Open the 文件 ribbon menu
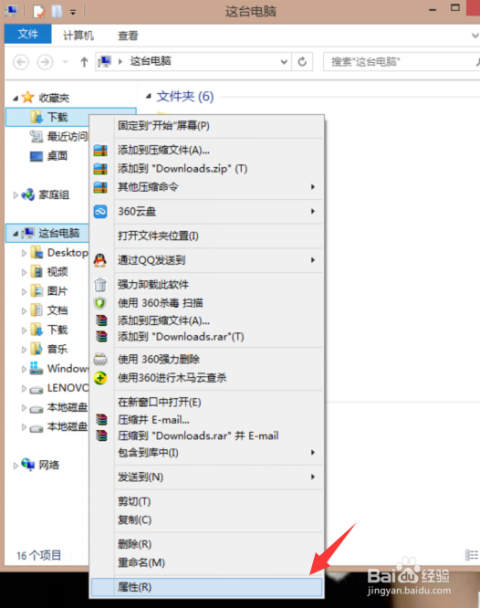 28,35
